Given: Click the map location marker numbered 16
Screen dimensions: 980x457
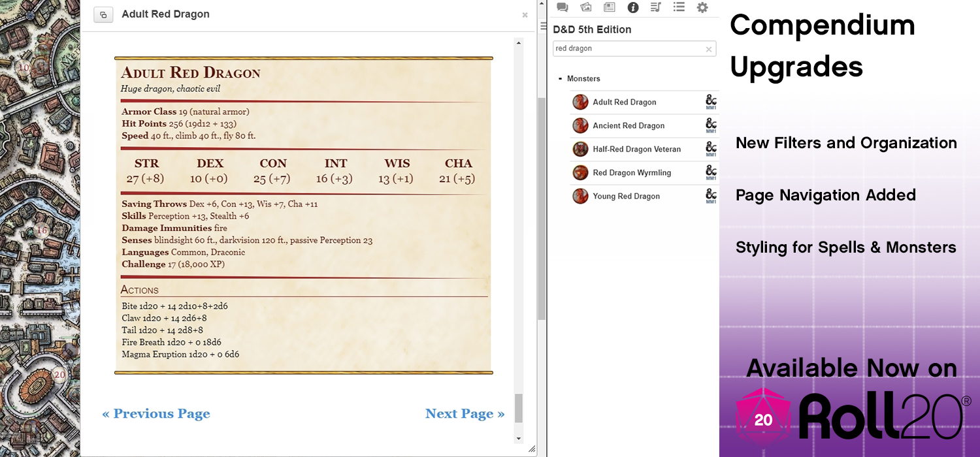Looking at the screenshot, I should pyautogui.click(x=42, y=230).
